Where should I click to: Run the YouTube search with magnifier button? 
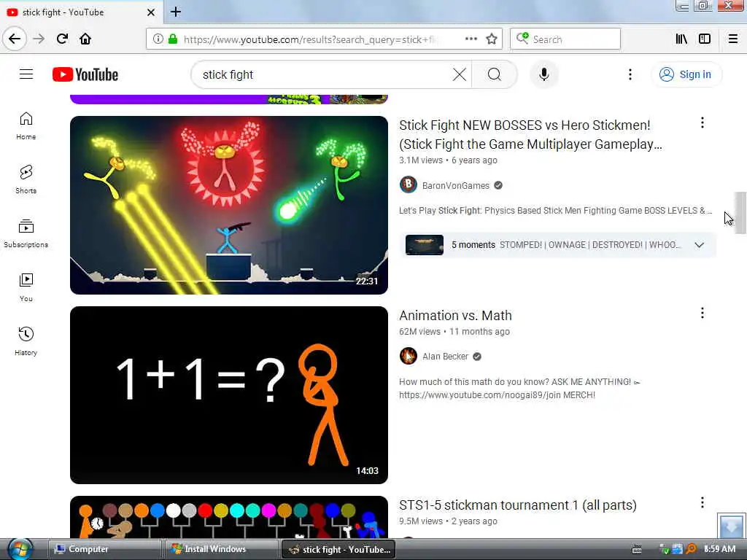(x=495, y=75)
